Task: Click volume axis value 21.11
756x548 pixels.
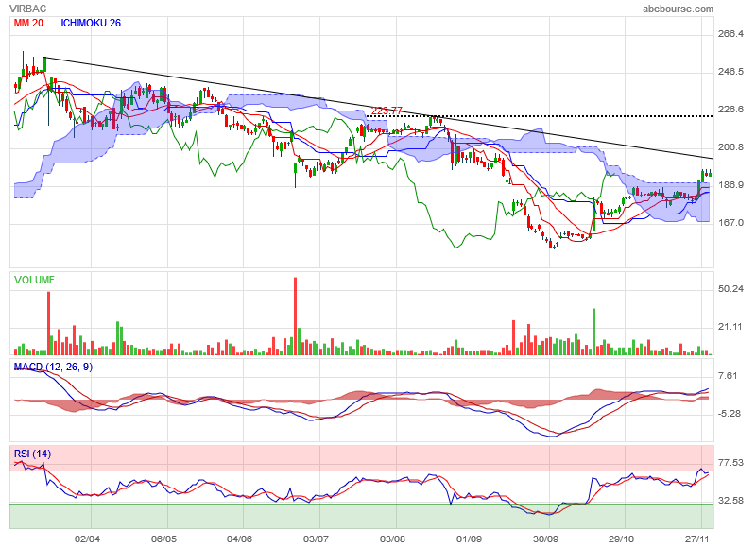Action: click(x=730, y=327)
